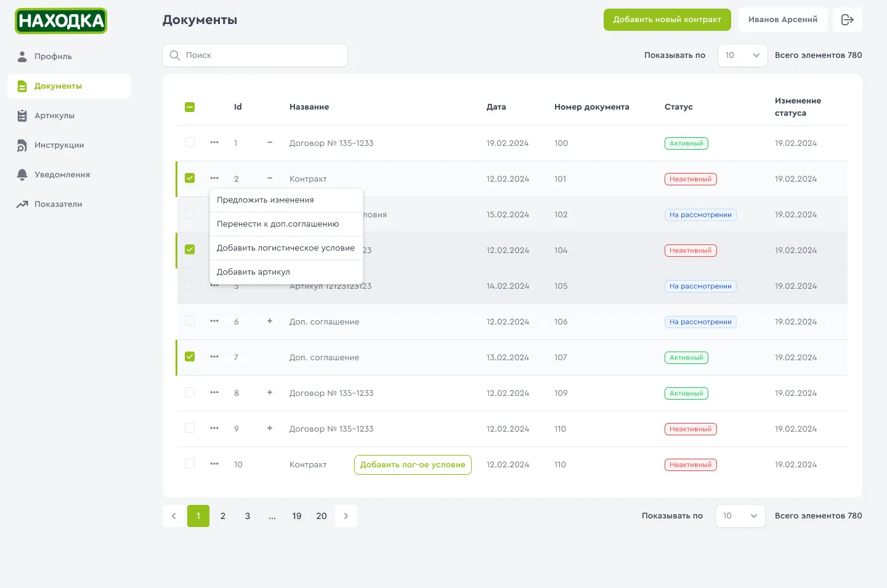Viewport: 887px width, 588px height.
Task: Check the checkbox for row 6
Action: tap(190, 321)
